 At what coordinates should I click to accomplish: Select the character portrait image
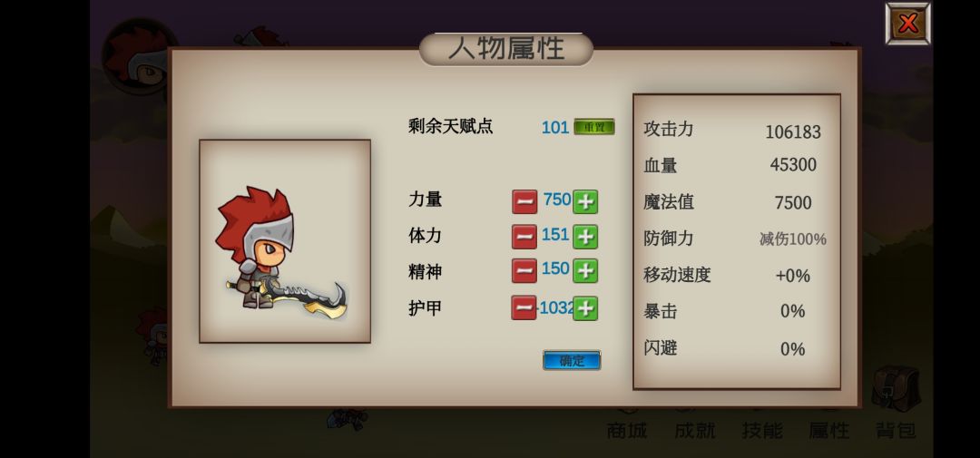tap(285, 241)
